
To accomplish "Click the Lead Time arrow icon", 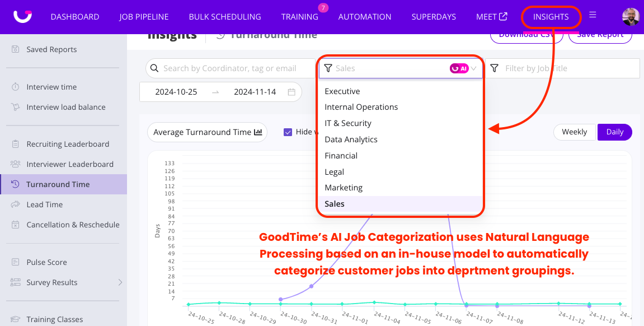I will click(15, 204).
